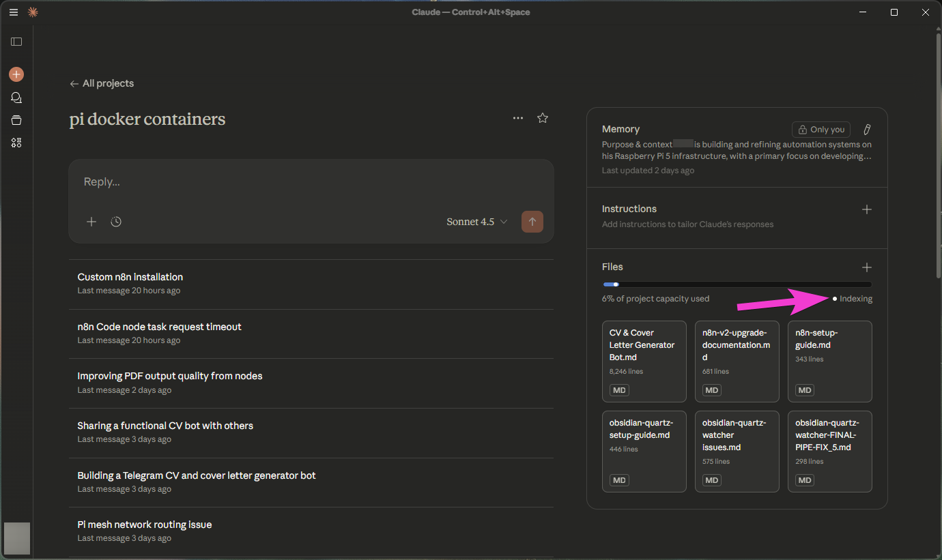Screen dimensions: 942x560
Task: Open the Chats icon in sidebar
Action: coord(16,98)
